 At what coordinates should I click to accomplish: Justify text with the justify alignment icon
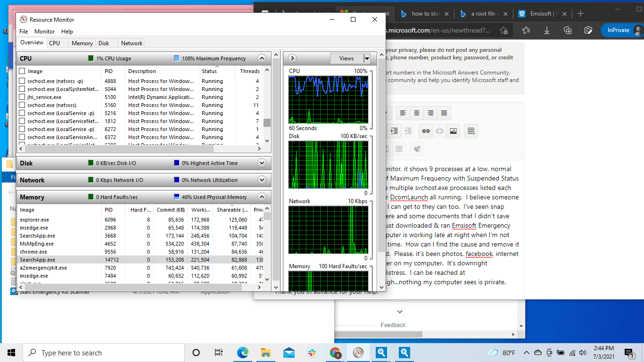[444, 113]
